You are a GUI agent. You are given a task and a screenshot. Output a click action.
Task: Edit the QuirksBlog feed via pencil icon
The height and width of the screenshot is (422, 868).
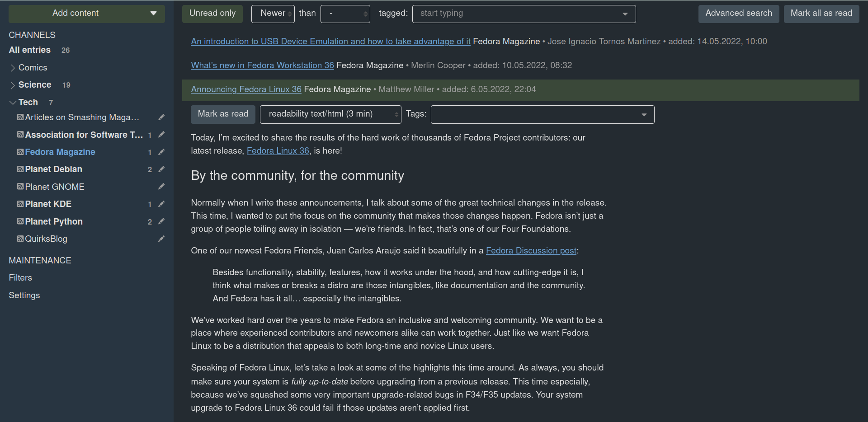coord(161,239)
